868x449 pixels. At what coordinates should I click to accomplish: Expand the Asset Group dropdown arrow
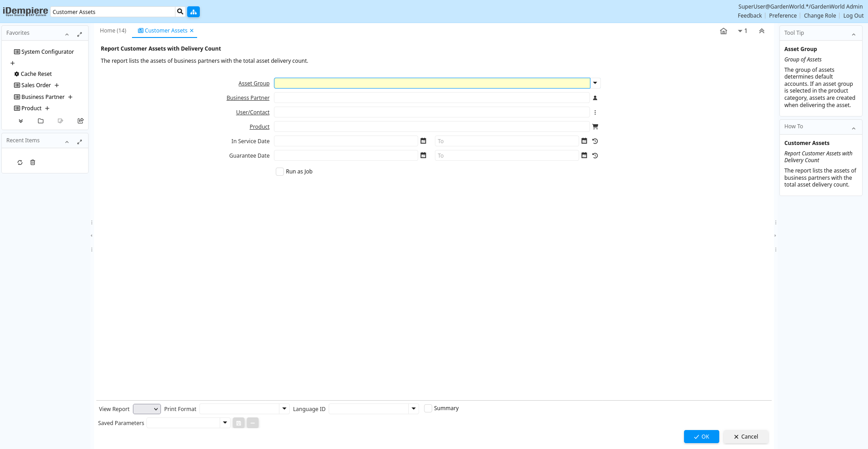tap(595, 83)
